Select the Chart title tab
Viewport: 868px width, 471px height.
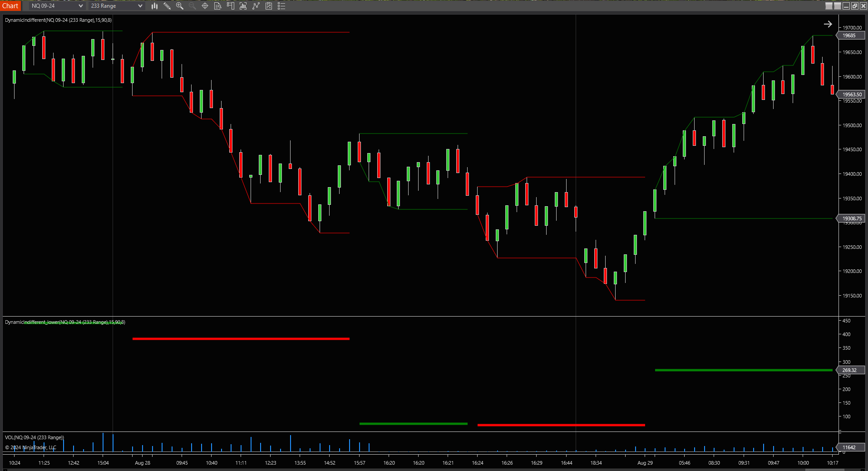(10, 6)
